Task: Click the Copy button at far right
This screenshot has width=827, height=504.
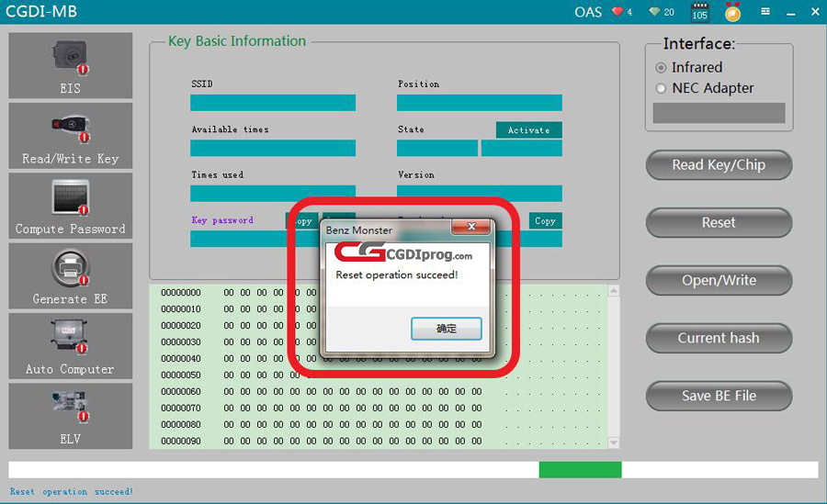Action: 545,221
